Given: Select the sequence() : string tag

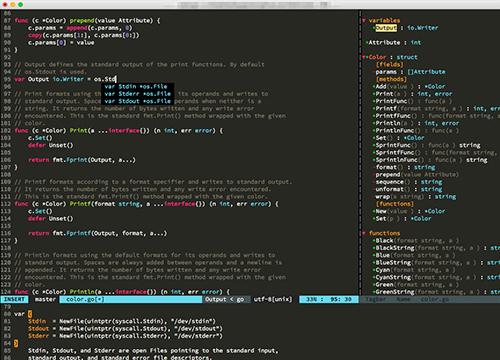Looking at the screenshot, I should click(409, 182).
